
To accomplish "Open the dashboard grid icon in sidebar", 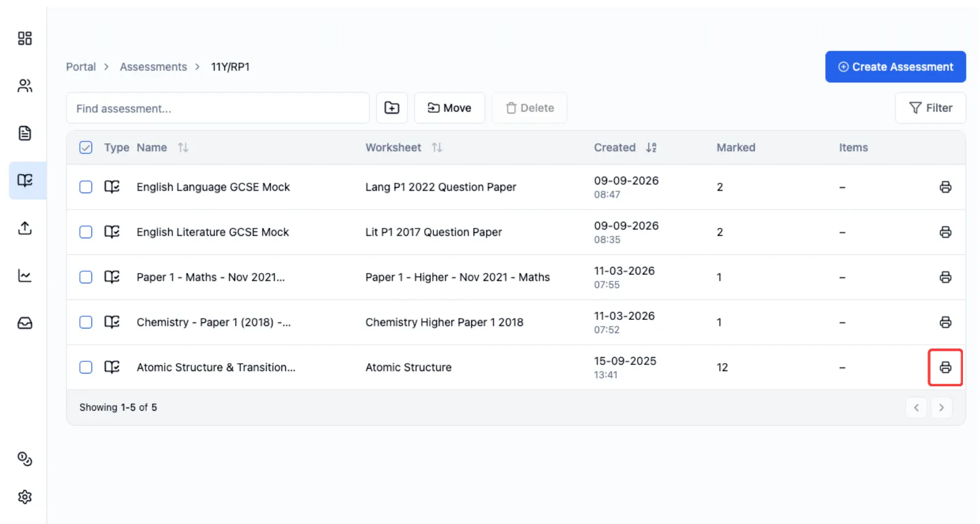I will 24,38.
